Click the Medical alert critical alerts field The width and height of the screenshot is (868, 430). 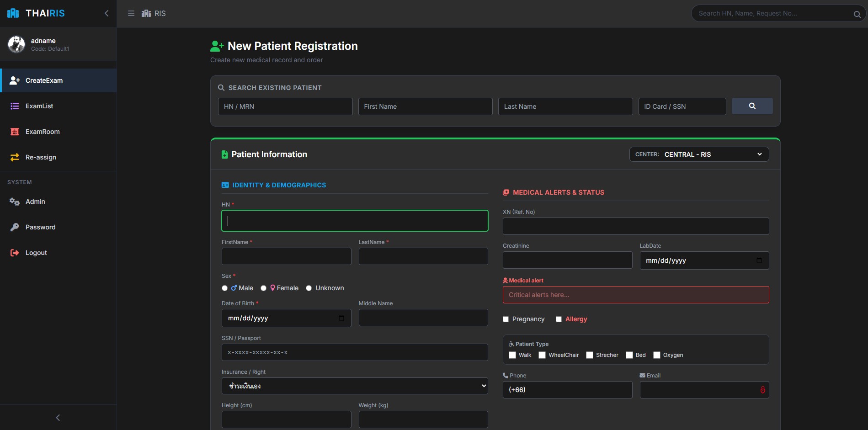[635, 295]
